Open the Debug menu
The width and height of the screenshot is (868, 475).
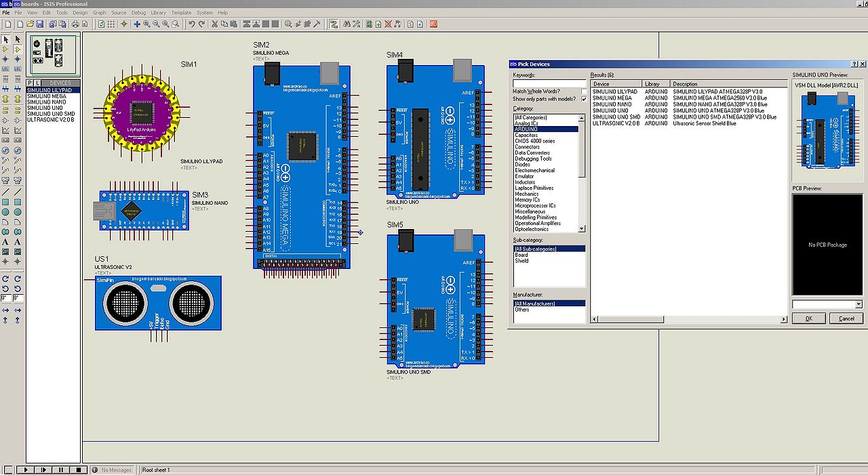138,13
